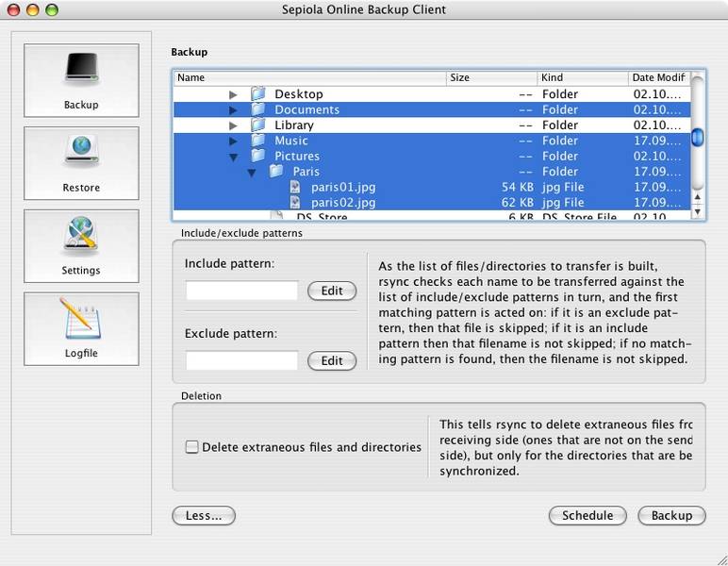Collapse the Pictures folder
This screenshot has height=566, width=728.
[234, 157]
